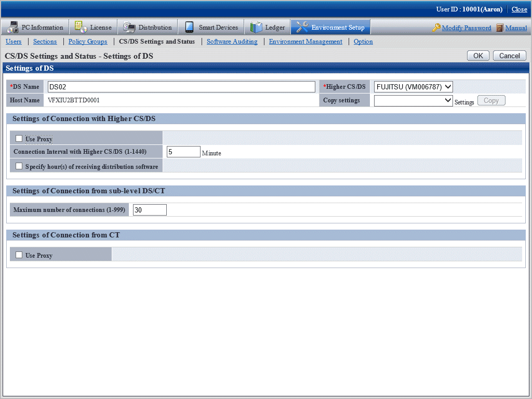Open the Ledger tab
This screenshot has height=399, width=532.
coord(268,27)
